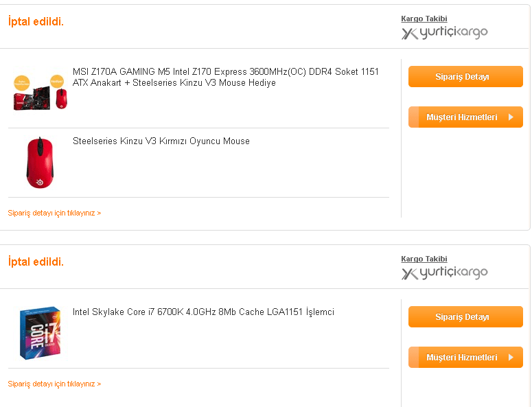Click the Yurtiçi Kargo logo in the Intel order

point(444,272)
